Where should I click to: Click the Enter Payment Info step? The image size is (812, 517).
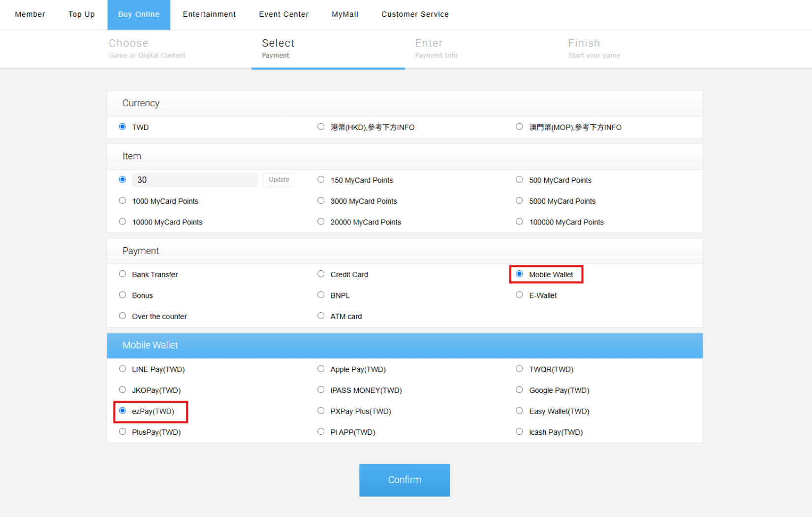tap(436, 49)
